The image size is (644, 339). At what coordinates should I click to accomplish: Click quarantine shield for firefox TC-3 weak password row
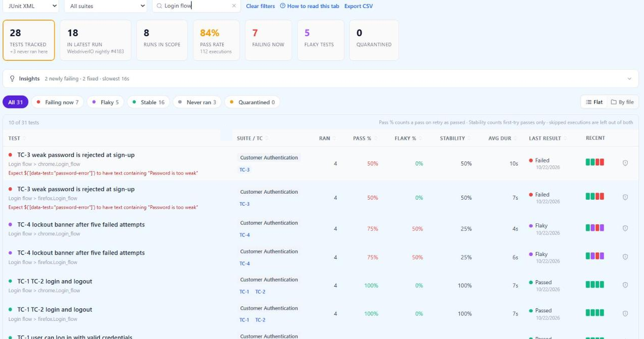625,198
